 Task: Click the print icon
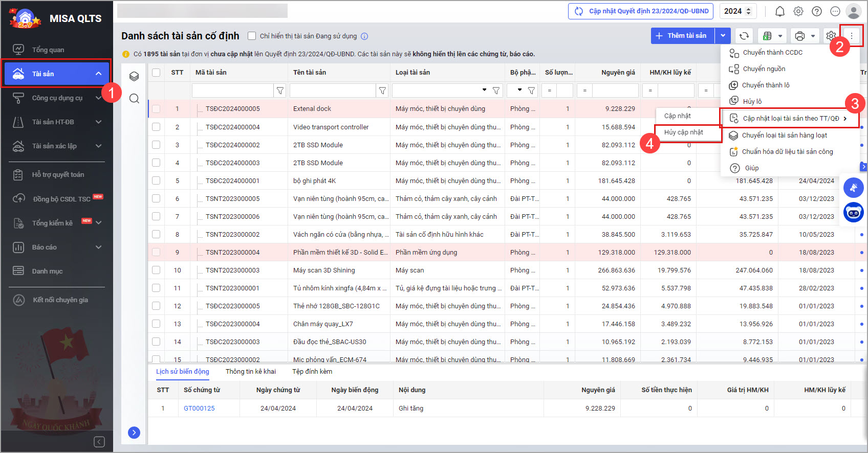click(x=800, y=36)
